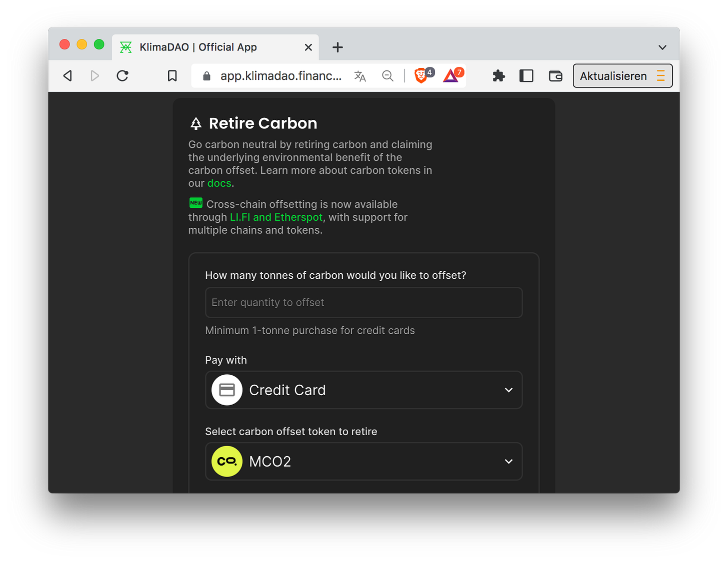The image size is (728, 562).
Task: Expand the tab search chevron
Action: 662,47
